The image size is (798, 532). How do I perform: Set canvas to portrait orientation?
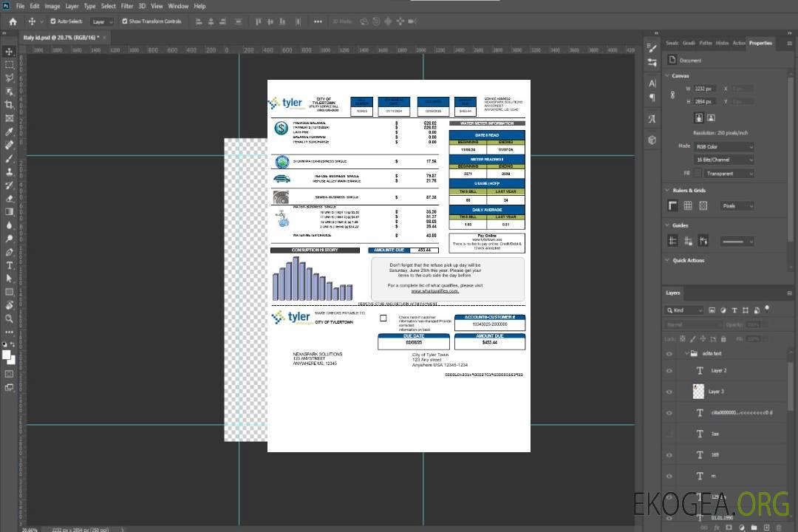click(x=699, y=118)
